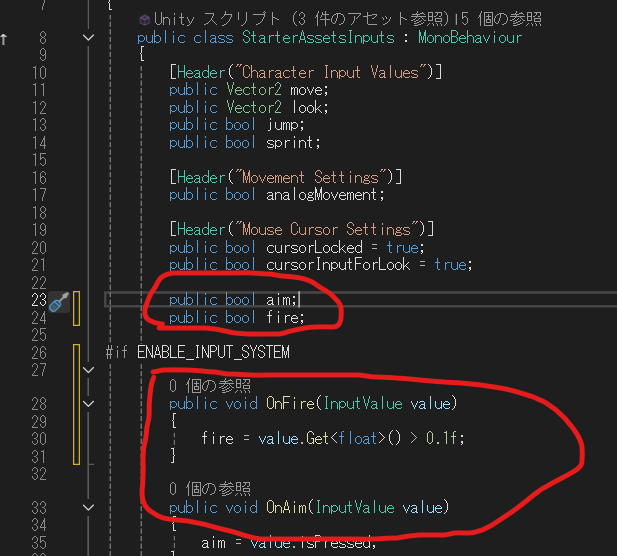The image size is (617, 556).
Task: Collapse the OnFire method block
Action: coord(89,404)
